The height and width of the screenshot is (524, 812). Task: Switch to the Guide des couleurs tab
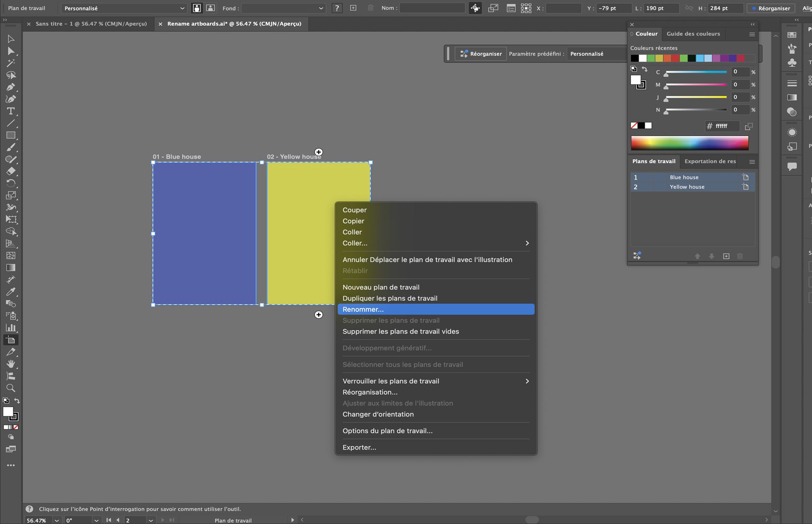[x=693, y=34]
